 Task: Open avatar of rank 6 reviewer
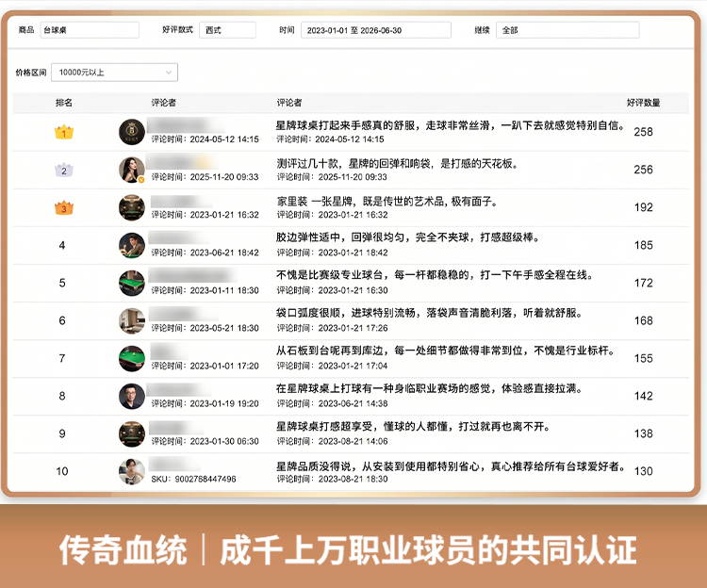[x=132, y=320]
